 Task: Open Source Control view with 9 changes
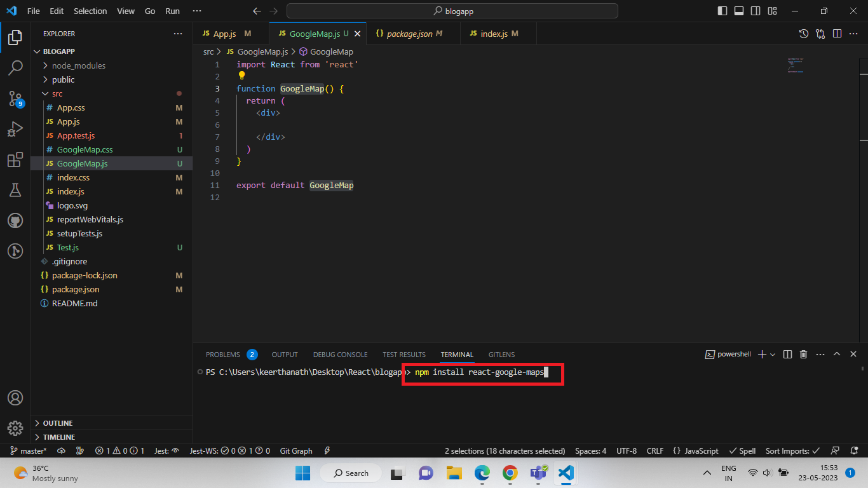pos(15,98)
